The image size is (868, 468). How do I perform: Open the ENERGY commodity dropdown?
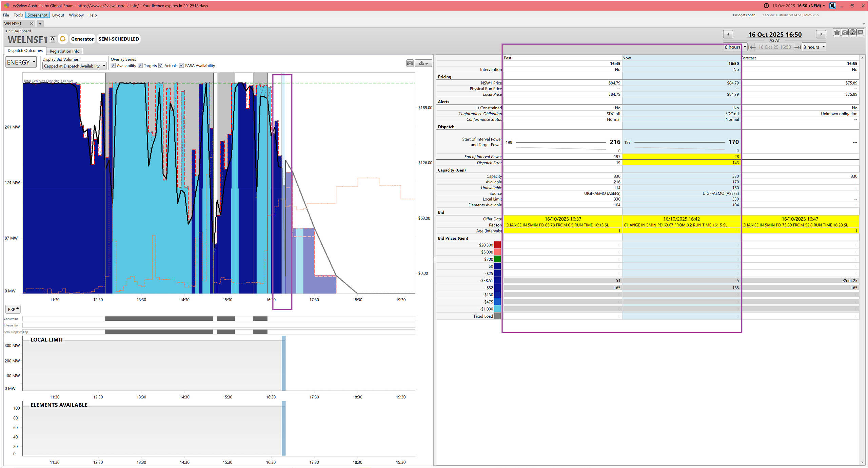[21, 62]
